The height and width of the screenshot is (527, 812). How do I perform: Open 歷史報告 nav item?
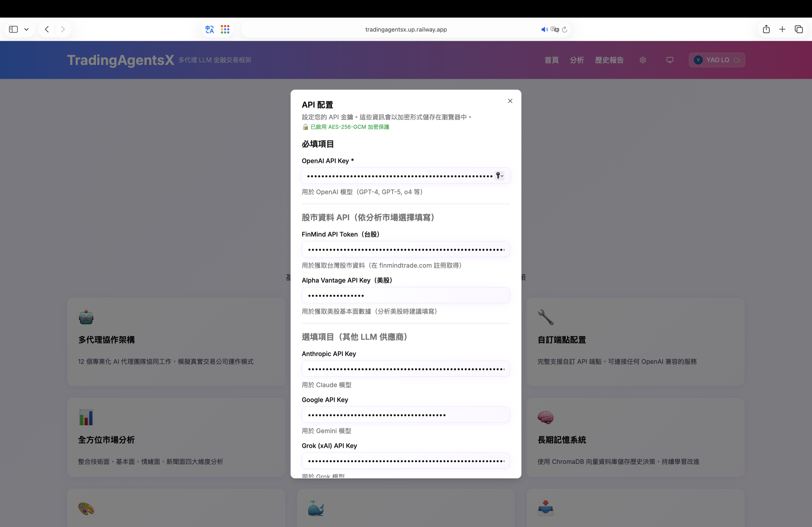click(609, 60)
